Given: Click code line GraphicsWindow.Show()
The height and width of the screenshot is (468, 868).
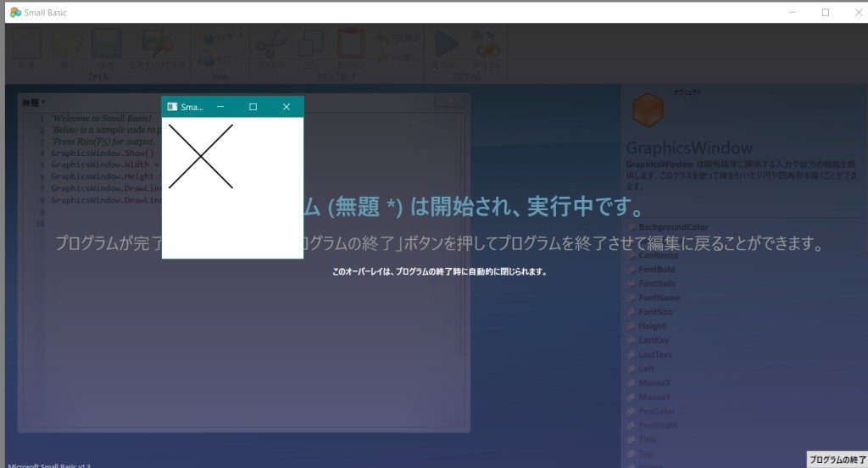Looking at the screenshot, I should pyautogui.click(x=103, y=153).
